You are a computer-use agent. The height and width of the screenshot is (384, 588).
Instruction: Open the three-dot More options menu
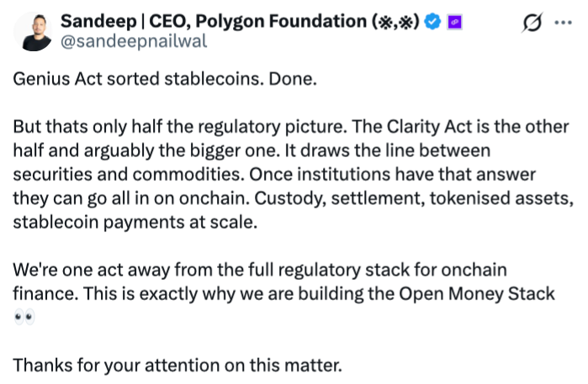click(561, 24)
